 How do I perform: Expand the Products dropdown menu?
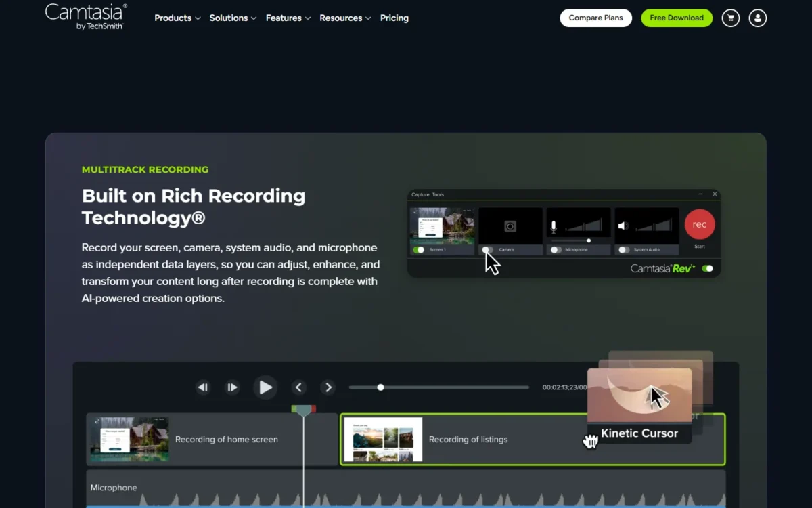click(x=177, y=18)
